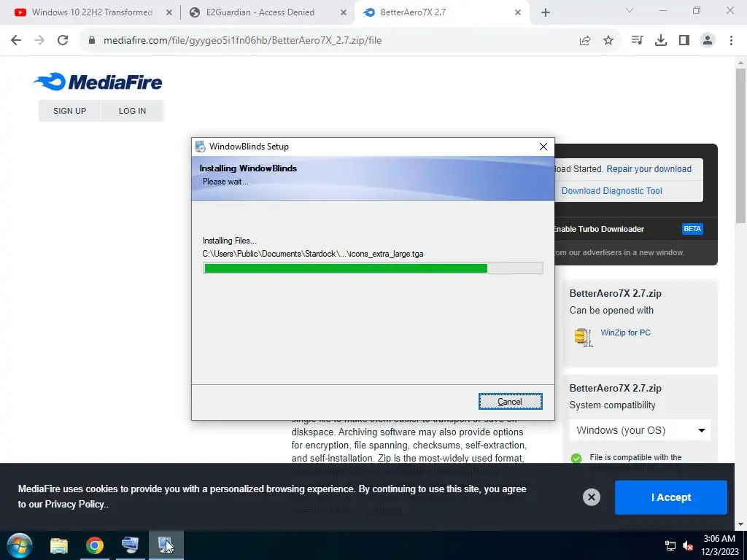The image size is (747, 560).
Task: Open the Download Diagnostic Tool link
Action: coord(612,191)
